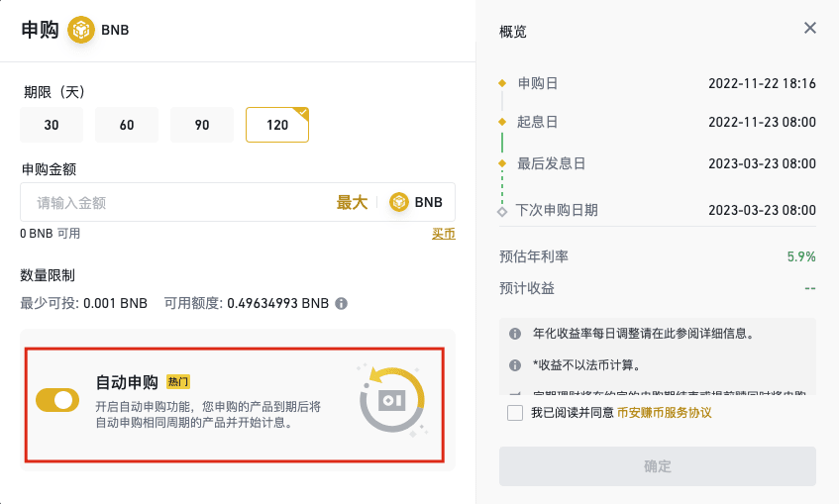The width and height of the screenshot is (839, 504).
Task: Click the 下次申购日期 timeline marker
Action: coord(502,212)
